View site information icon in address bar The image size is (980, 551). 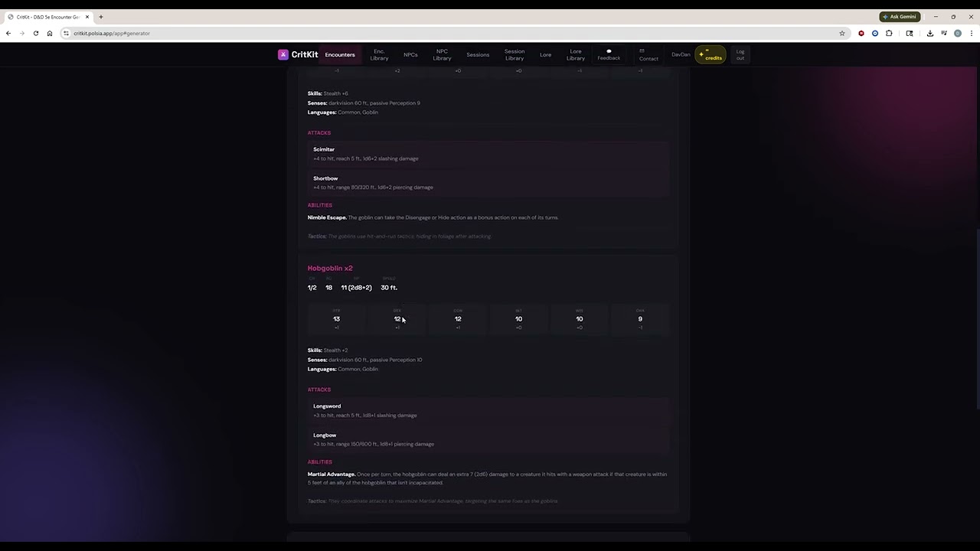coord(67,33)
